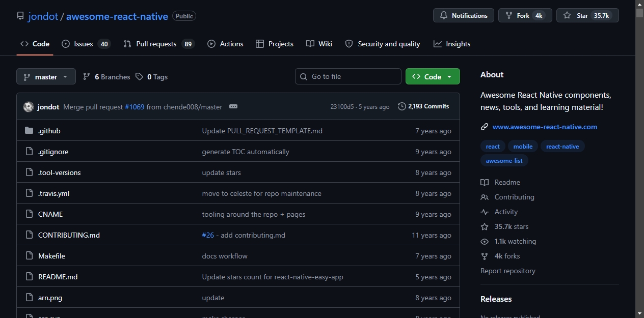Click Report repository link

[x=508, y=271]
